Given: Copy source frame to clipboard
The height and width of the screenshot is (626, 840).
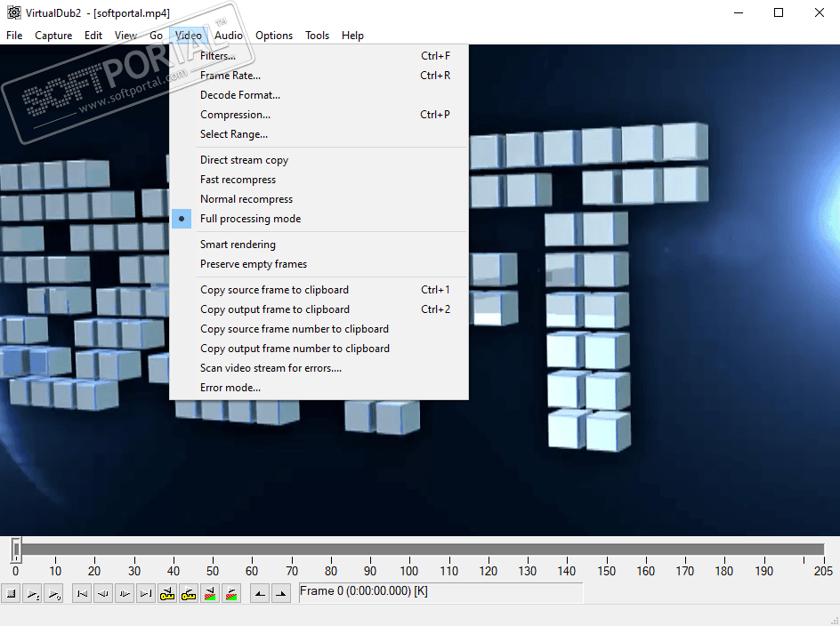Looking at the screenshot, I should click(x=319, y=290).
